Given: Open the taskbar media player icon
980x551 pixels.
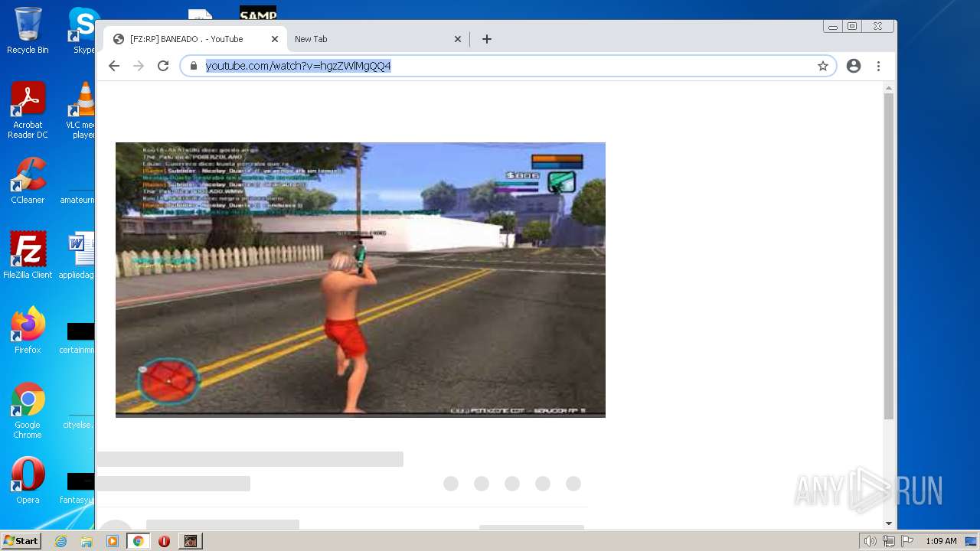Looking at the screenshot, I should [113, 541].
